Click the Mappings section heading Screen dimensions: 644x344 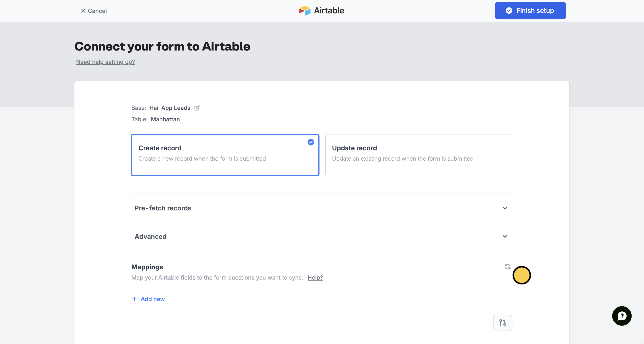coord(147,267)
